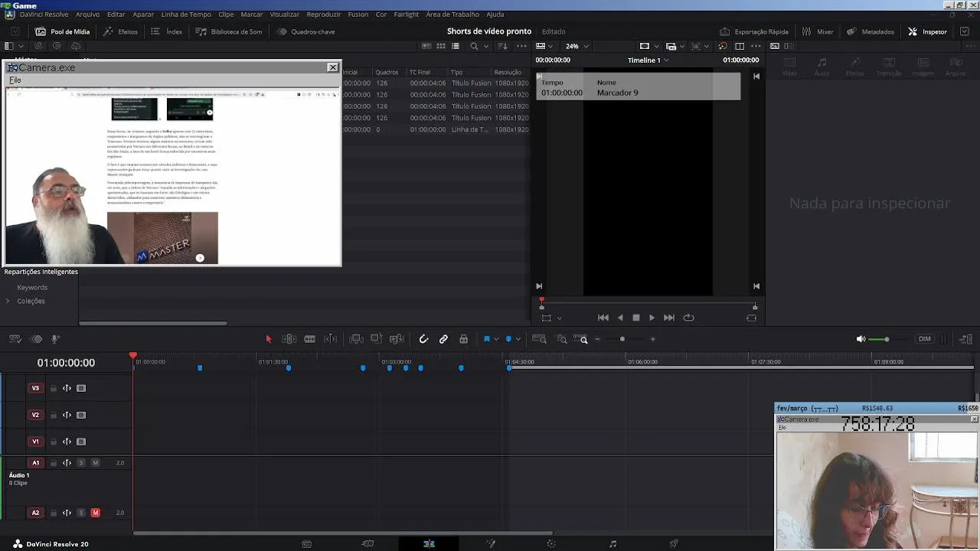The width and height of the screenshot is (980, 551).
Task: Select the V1 track destination button
Action: click(x=35, y=442)
